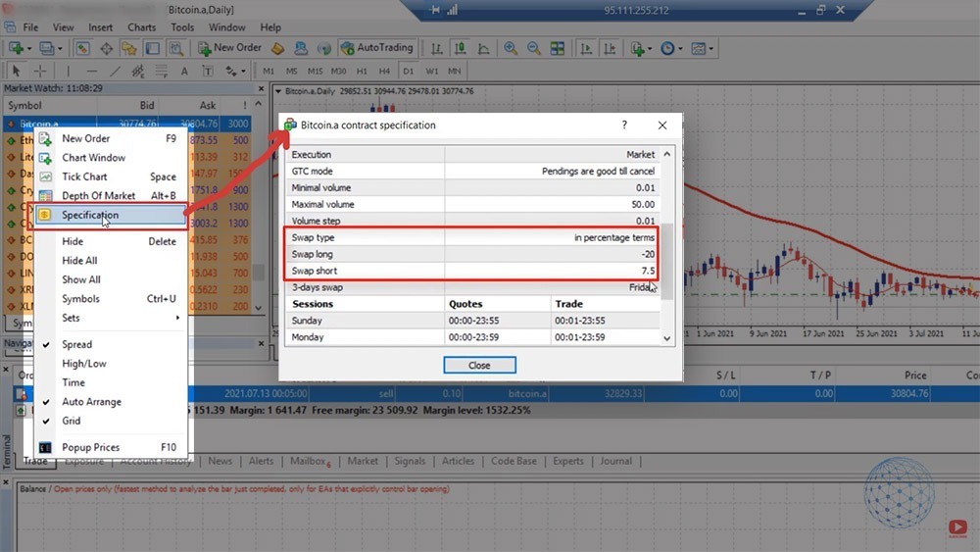Select the D1 timeframe button
Image resolution: width=980 pixels, height=552 pixels.
[x=408, y=71]
